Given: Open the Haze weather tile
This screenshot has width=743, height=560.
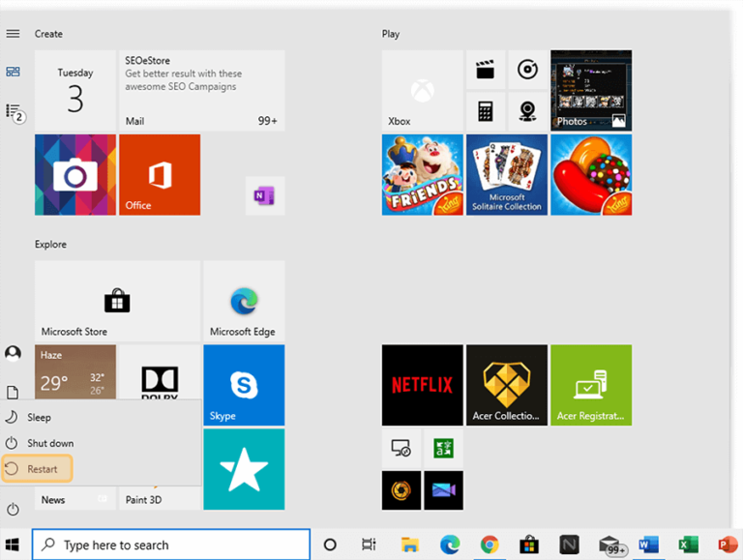Looking at the screenshot, I should coord(75,372).
